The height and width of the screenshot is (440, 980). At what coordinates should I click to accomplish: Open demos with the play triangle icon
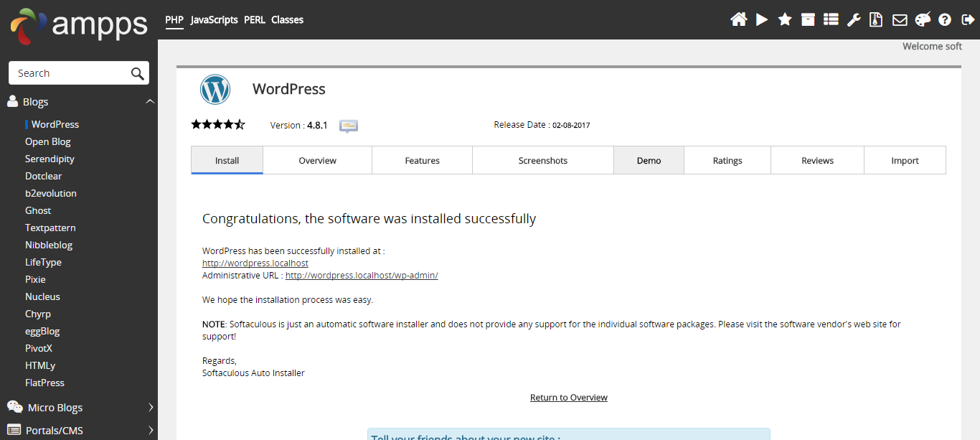(x=762, y=19)
